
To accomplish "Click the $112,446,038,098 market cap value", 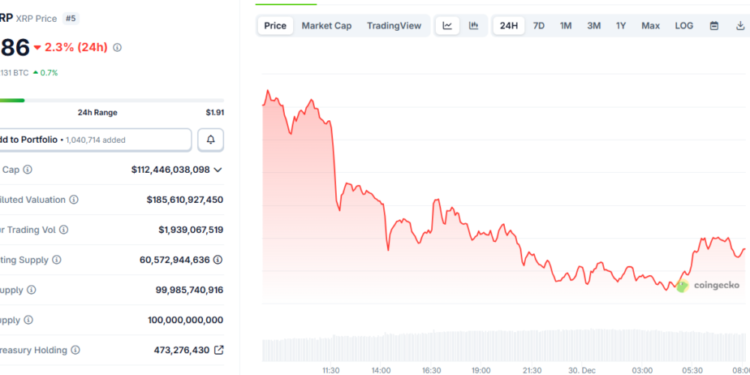I will pyautogui.click(x=170, y=170).
